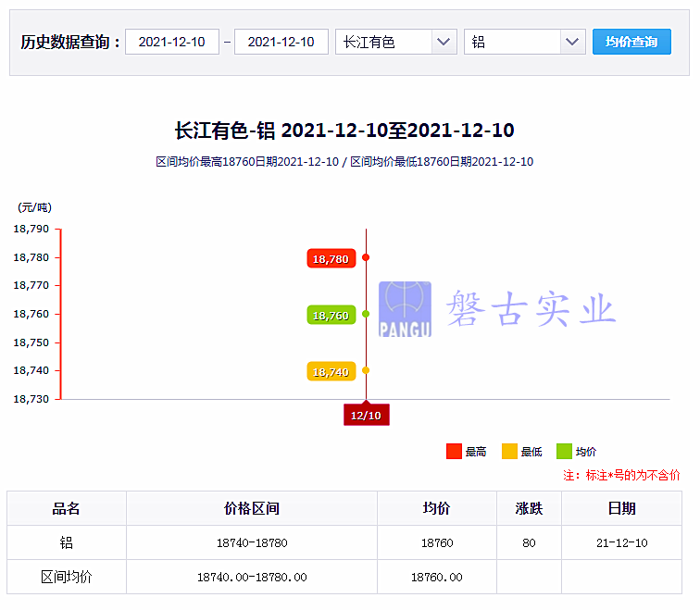Image resolution: width=700 pixels, height=610 pixels.
Task: Click the 18740-18780 price range cell
Action: coord(252,542)
